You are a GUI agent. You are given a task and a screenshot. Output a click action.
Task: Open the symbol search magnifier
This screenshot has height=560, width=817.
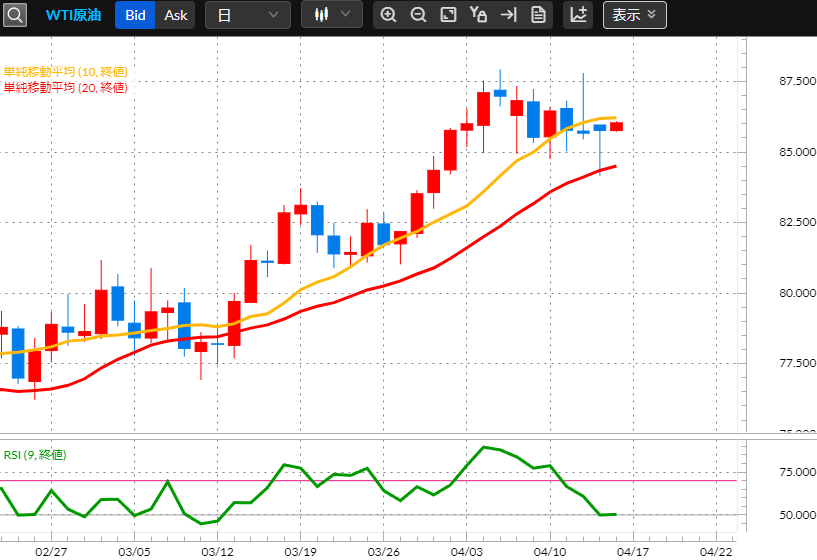pos(15,15)
